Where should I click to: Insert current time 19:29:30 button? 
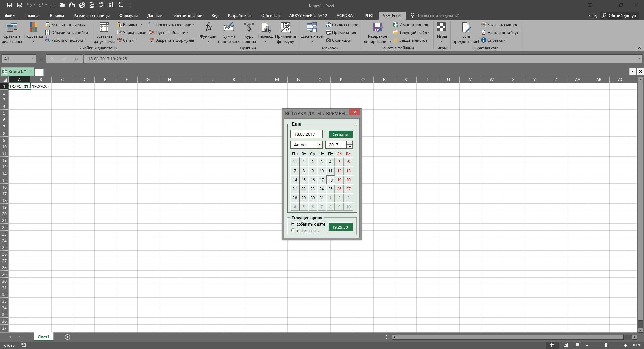pyautogui.click(x=340, y=227)
